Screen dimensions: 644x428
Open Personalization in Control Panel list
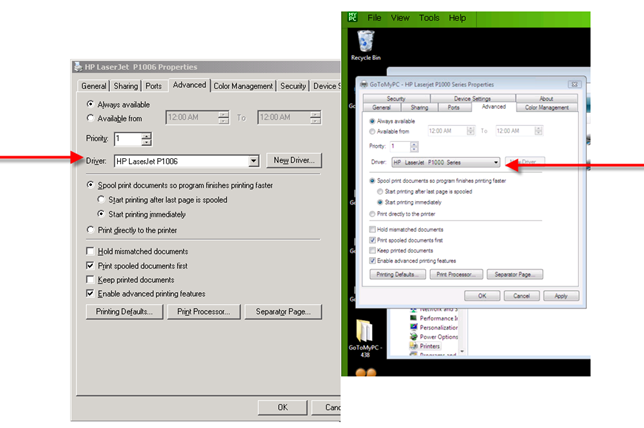(x=434, y=327)
